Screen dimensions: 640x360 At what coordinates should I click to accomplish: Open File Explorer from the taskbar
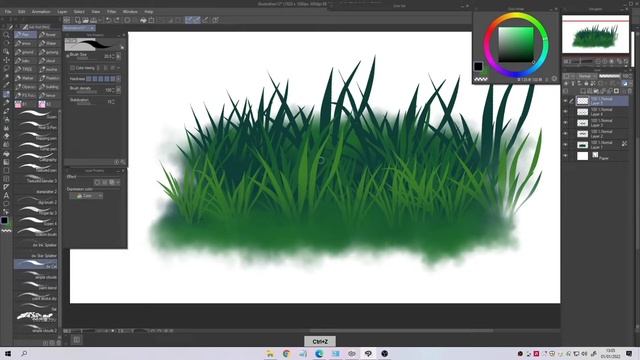tap(270, 353)
